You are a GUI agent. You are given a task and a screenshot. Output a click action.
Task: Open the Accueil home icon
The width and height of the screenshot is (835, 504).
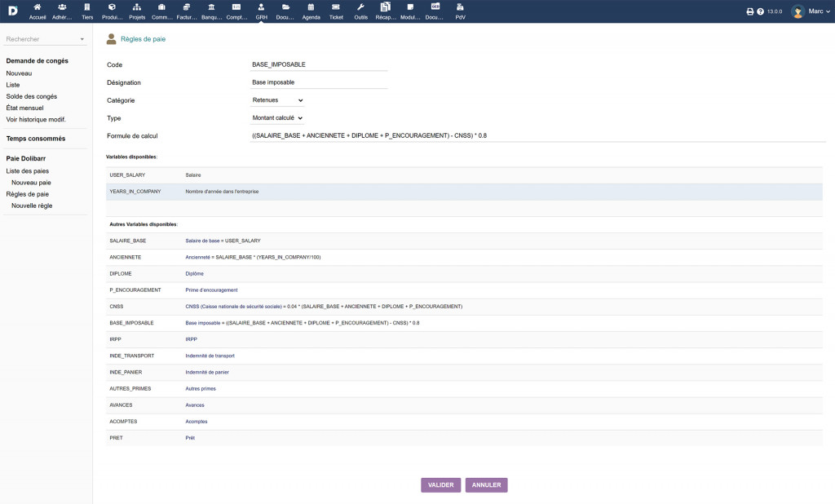[38, 11]
